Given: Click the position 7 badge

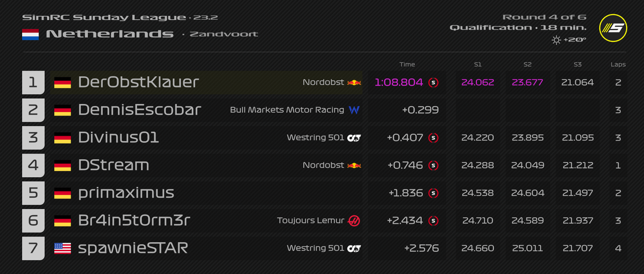Looking at the screenshot, I should click(33, 248).
